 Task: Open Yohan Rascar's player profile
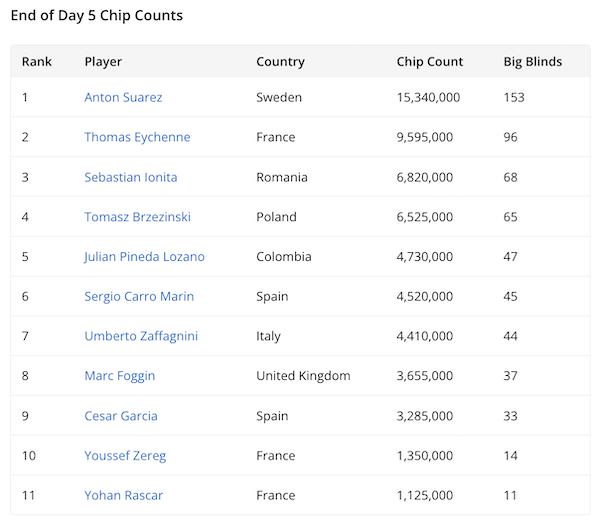pos(123,495)
